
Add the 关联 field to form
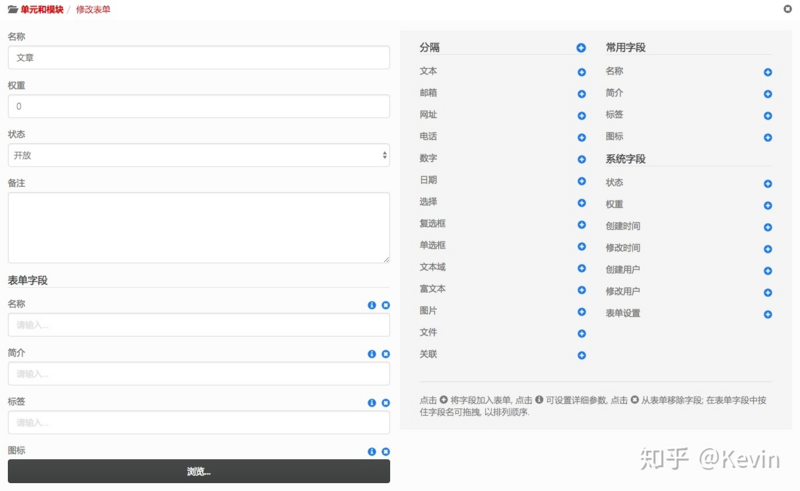point(582,355)
